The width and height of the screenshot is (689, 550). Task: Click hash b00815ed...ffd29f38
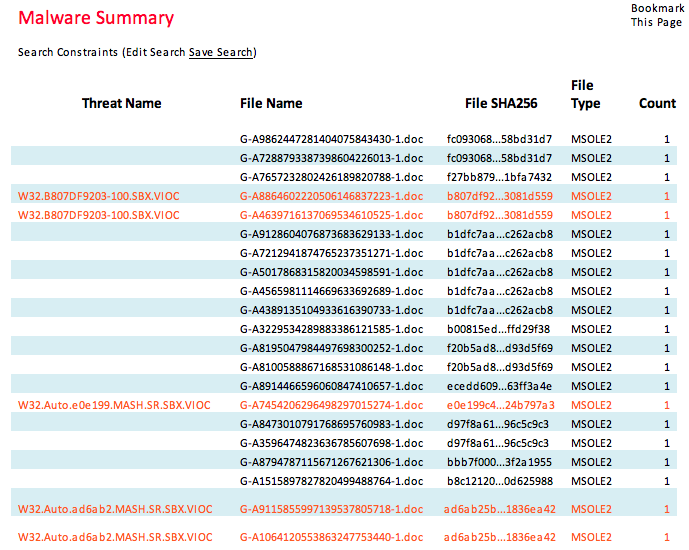(499, 329)
